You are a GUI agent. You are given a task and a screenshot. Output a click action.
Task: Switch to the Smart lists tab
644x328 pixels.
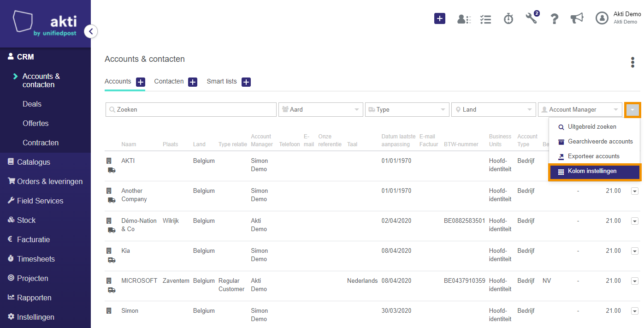click(222, 82)
